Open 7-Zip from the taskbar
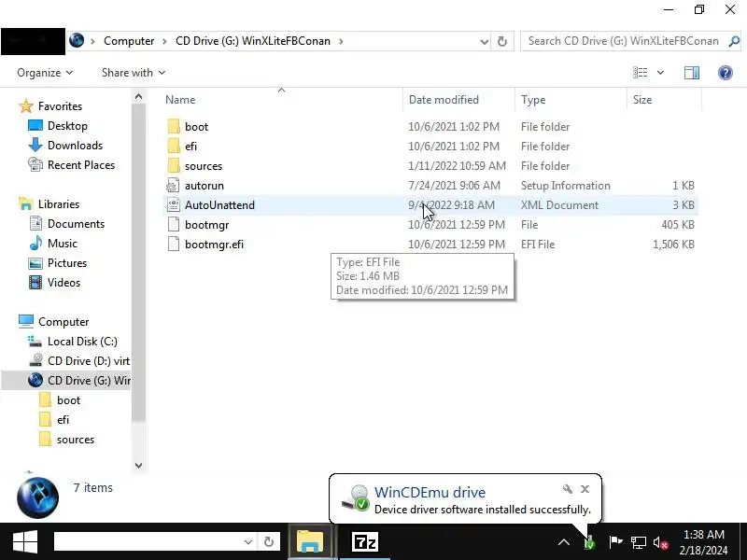Screen dimensions: 747x560 click(365, 542)
